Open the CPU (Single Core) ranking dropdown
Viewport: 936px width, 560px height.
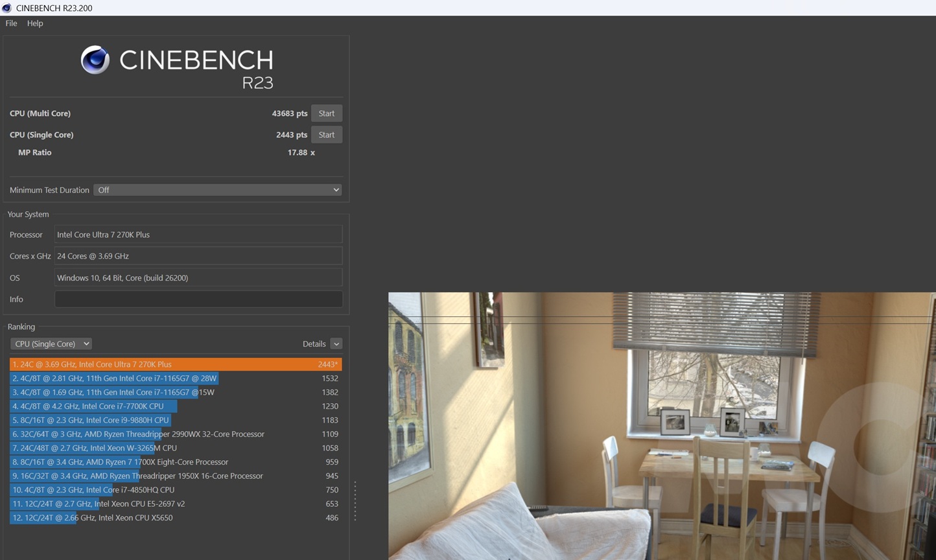(x=51, y=344)
